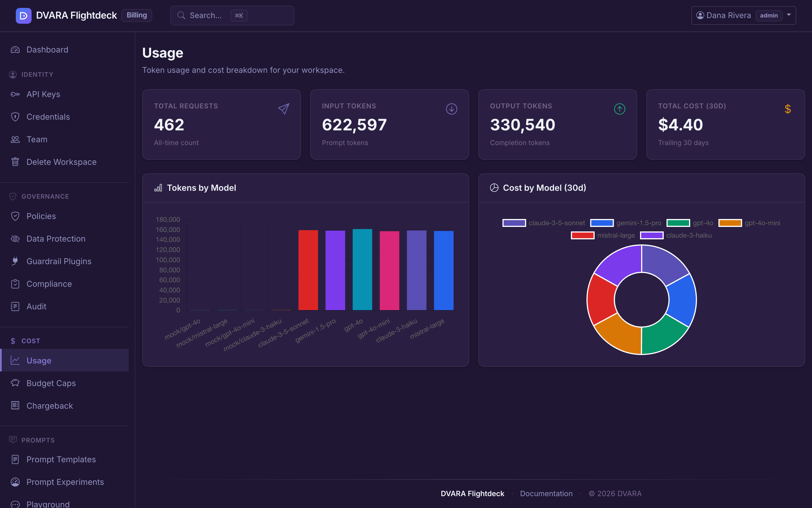Click the Usage line-chart icon in the sidebar
The image size is (812, 508).
pos(15,360)
